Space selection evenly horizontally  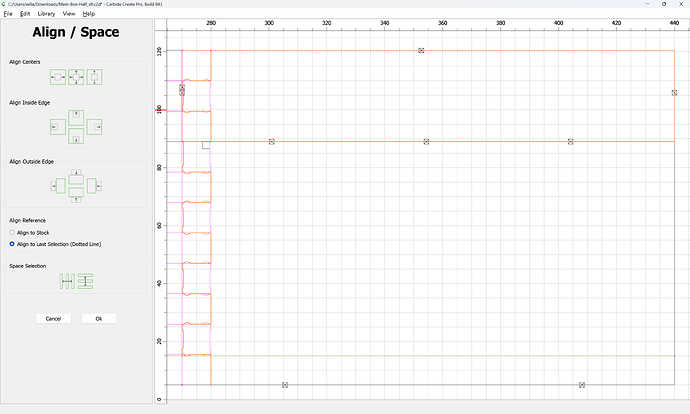click(67, 281)
